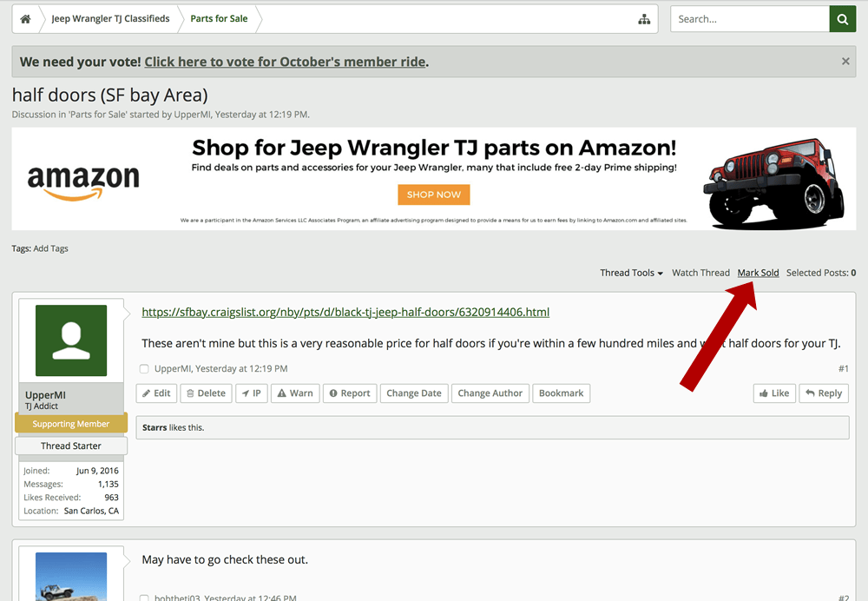Open the craigslist half-doors listing link
Image resolution: width=868 pixels, height=601 pixels.
(x=345, y=312)
